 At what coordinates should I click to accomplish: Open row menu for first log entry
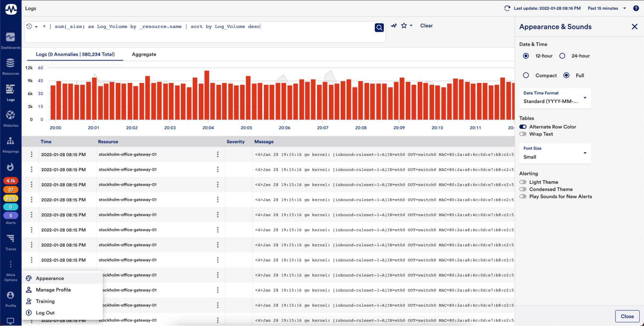[x=32, y=154]
